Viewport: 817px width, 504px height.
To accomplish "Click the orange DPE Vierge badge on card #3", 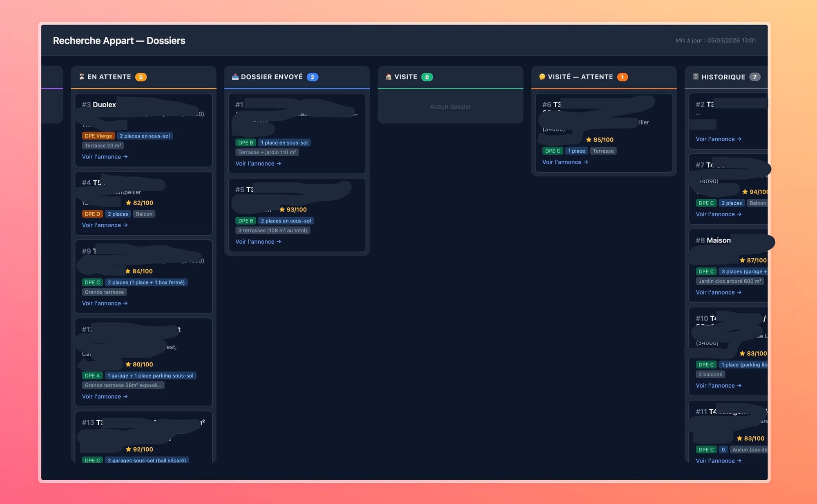I will 98,135.
